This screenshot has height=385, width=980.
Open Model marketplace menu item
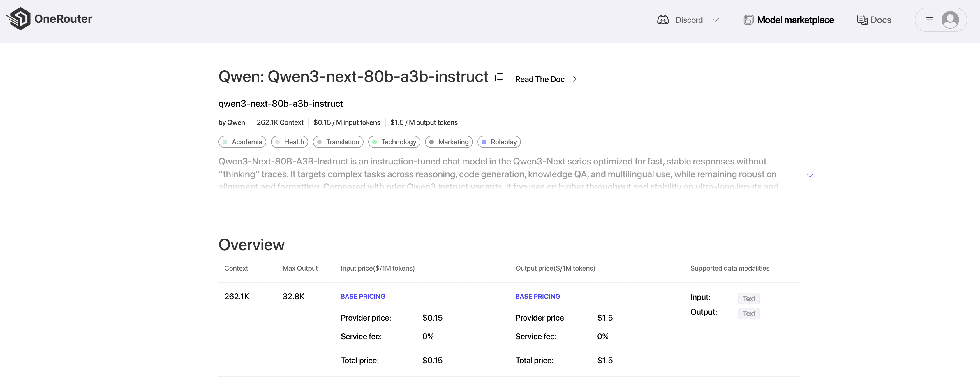795,20
